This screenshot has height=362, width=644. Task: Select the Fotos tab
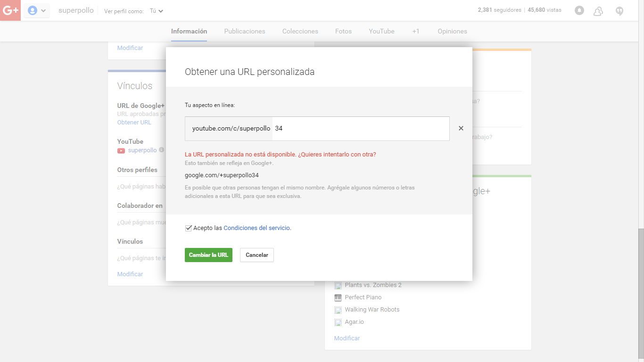click(344, 31)
